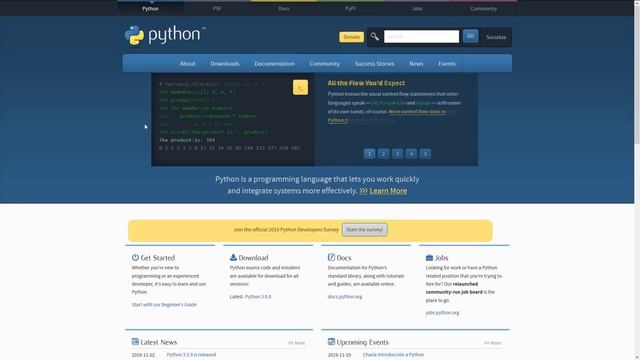Screen dimensions: 640x360
Task: Open 'Python 3.5.9 is released' news
Action: [x=191, y=355]
